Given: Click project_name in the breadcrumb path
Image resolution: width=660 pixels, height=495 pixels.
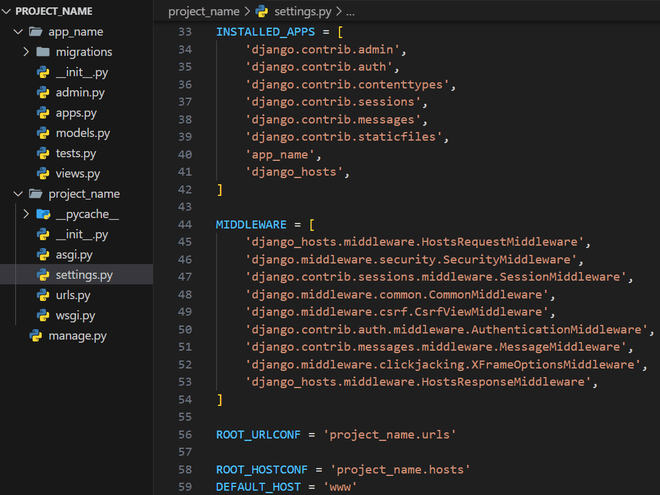Looking at the screenshot, I should coord(203,12).
